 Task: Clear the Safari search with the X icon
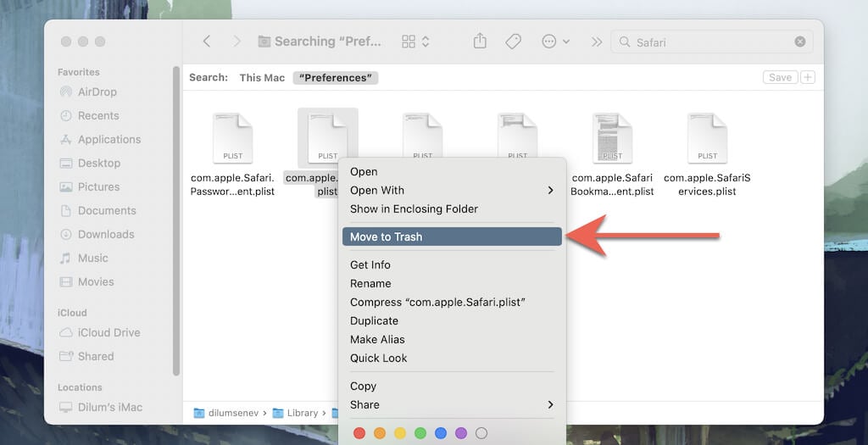click(x=799, y=42)
